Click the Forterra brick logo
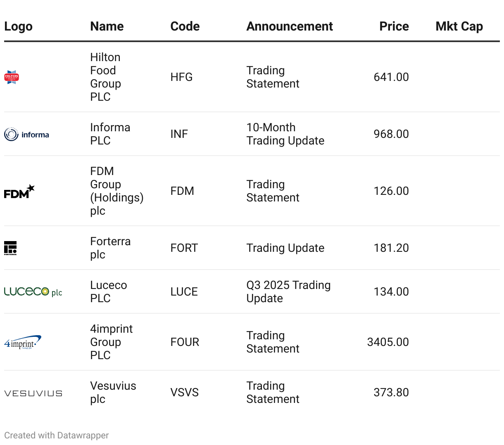The width and height of the screenshot is (504, 445). tap(10, 248)
